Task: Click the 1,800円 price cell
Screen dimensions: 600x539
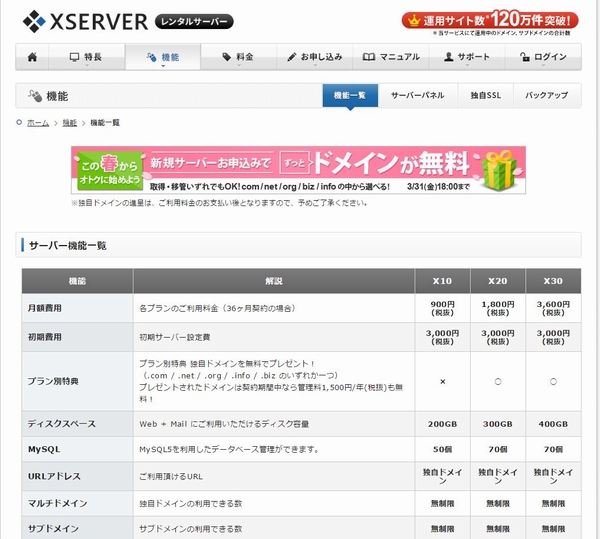Action: tap(498, 308)
